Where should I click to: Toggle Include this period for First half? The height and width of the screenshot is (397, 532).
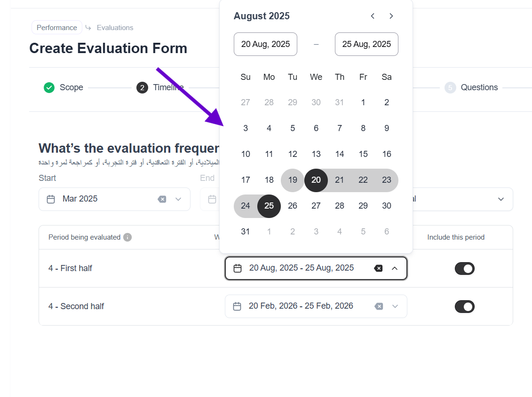coord(464,268)
